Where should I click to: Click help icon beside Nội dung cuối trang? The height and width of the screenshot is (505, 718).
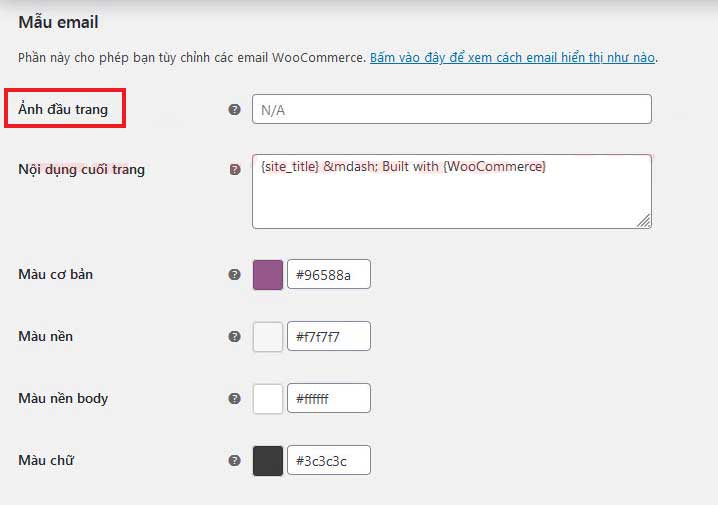click(x=235, y=170)
